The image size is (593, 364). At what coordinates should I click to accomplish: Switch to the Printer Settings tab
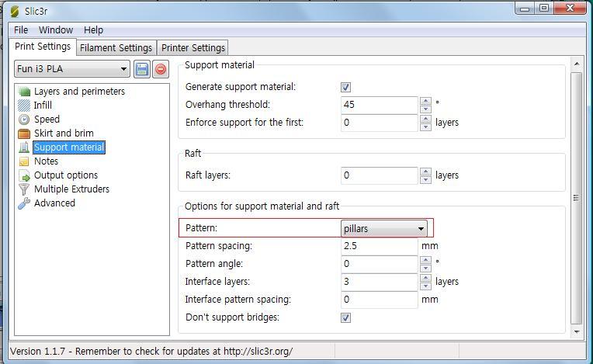pyautogui.click(x=193, y=48)
